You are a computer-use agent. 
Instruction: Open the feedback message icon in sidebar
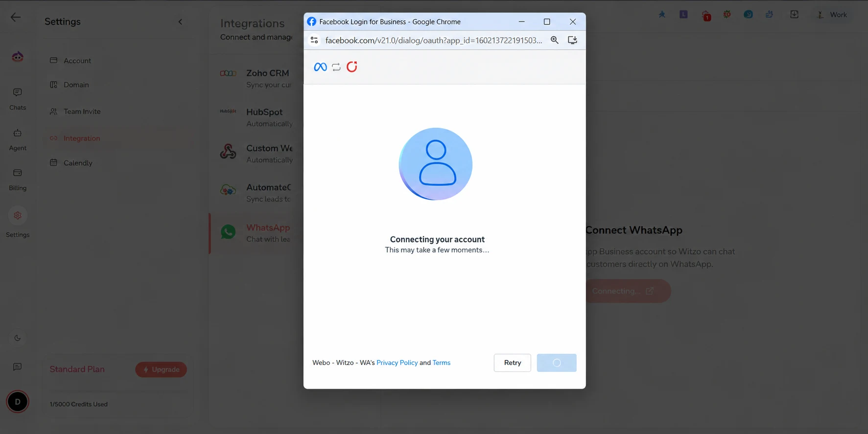tap(18, 366)
